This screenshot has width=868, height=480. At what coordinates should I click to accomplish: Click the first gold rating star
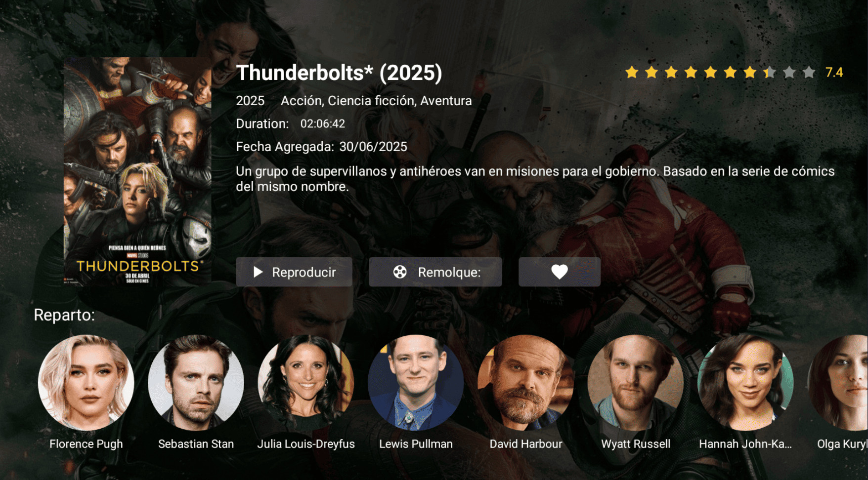[x=632, y=73]
